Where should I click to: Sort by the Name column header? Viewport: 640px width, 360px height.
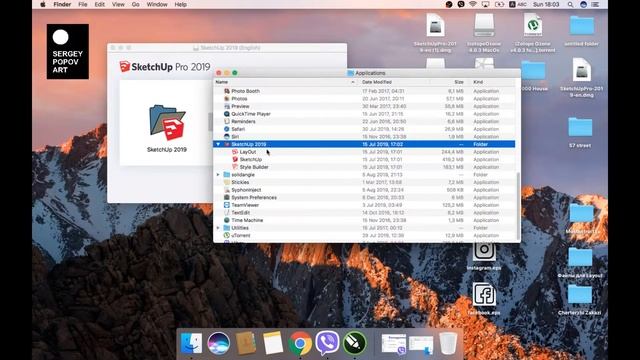284,82
